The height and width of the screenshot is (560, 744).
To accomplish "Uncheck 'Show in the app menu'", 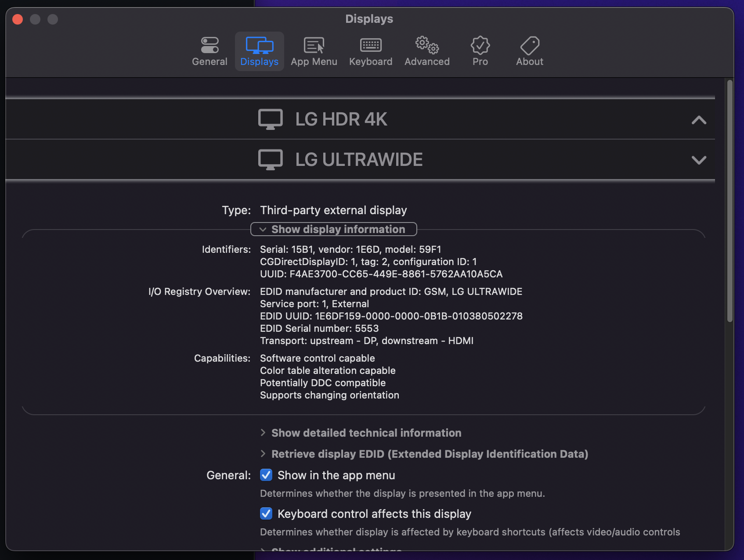I will (x=266, y=475).
